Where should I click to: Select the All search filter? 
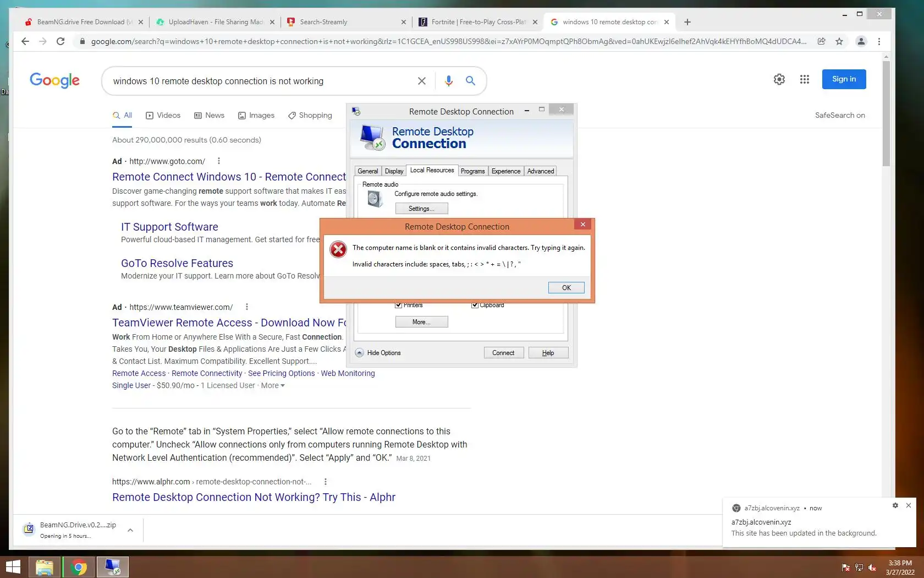coord(122,116)
